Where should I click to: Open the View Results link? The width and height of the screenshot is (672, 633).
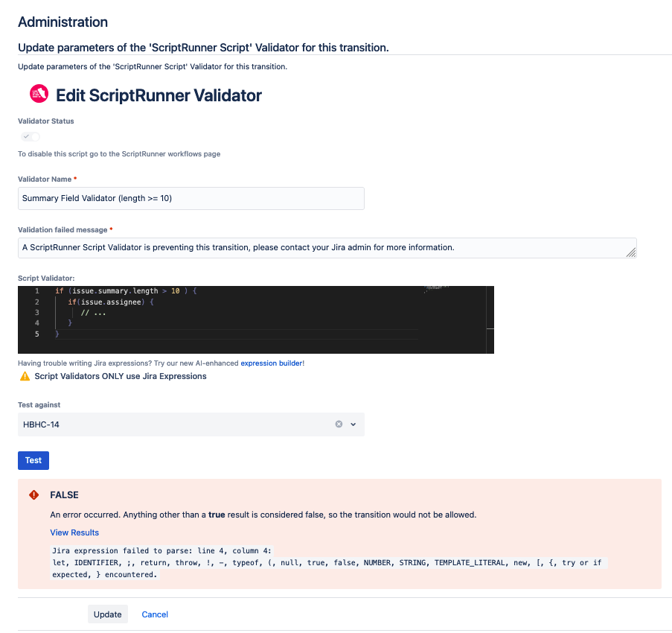(74, 532)
